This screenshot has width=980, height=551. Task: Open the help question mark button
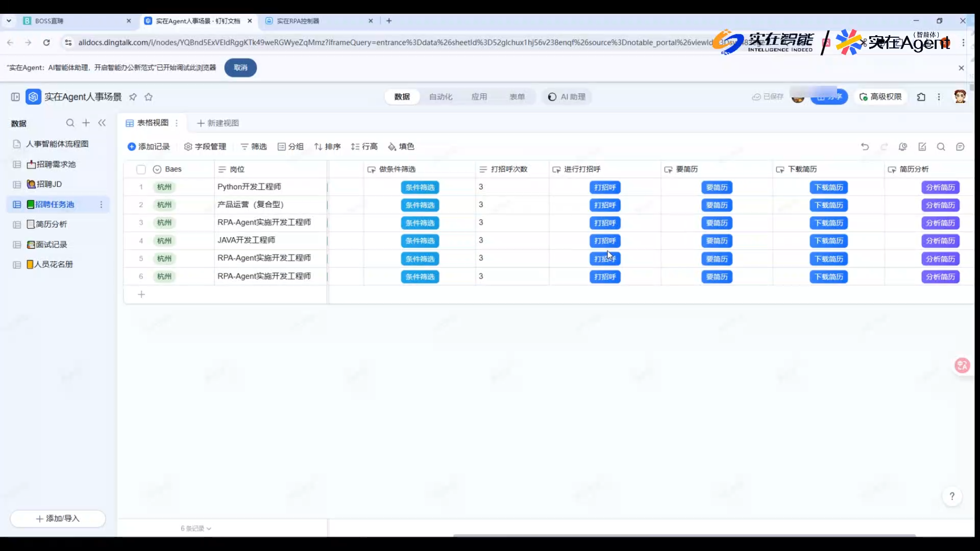pyautogui.click(x=952, y=496)
